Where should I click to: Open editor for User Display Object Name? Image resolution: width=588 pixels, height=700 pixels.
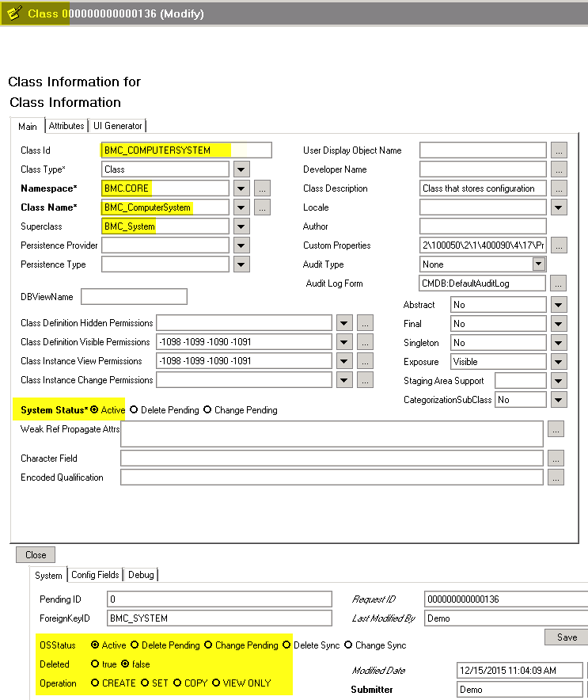559,150
